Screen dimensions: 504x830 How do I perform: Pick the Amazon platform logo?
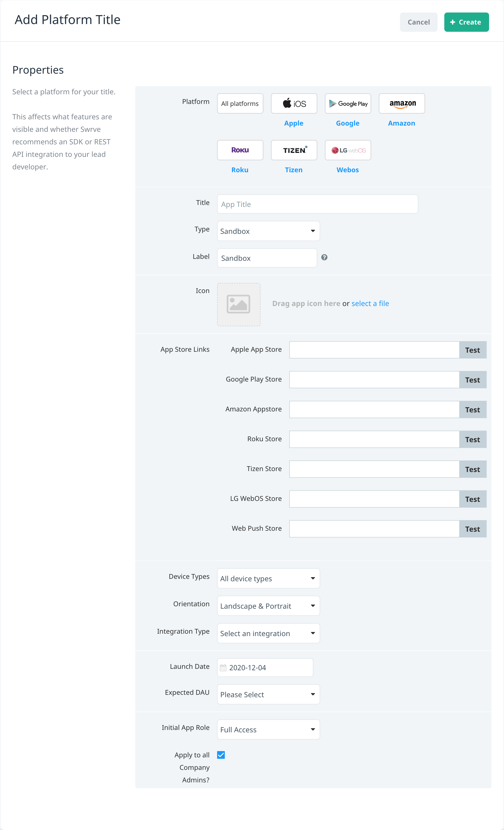click(401, 103)
